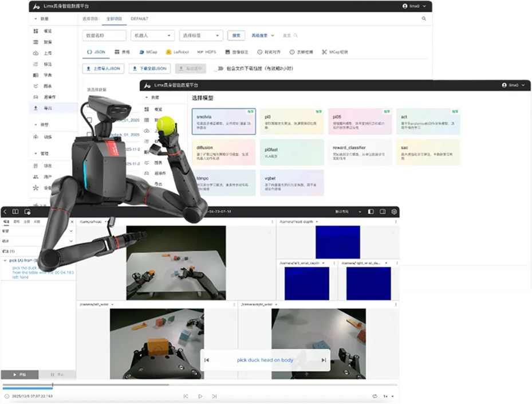
Task: Click the search magnifier icon at top right
Action: tap(424, 19)
